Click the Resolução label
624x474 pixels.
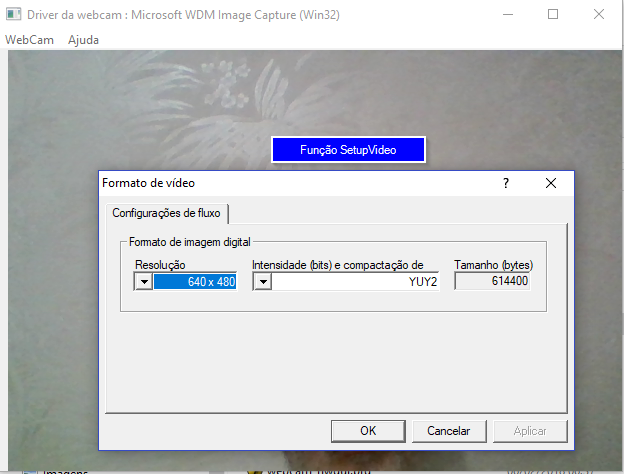pyautogui.click(x=160, y=265)
